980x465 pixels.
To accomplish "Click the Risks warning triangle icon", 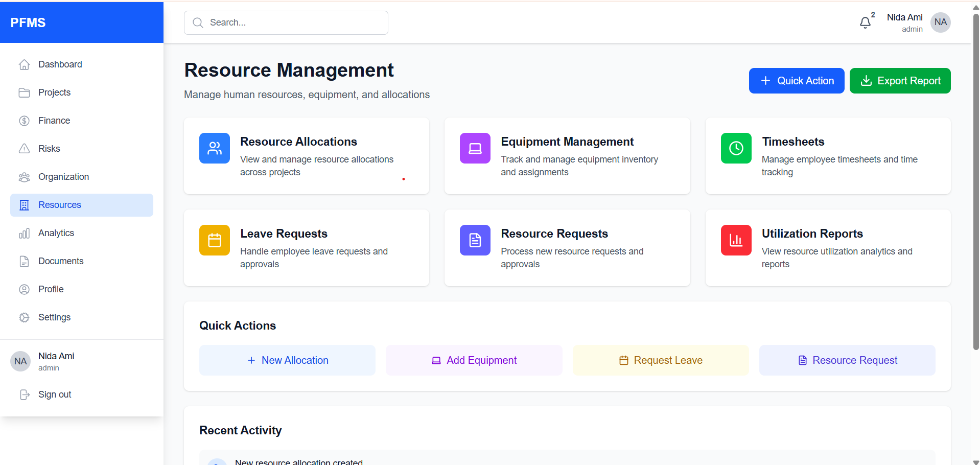I will (x=25, y=148).
